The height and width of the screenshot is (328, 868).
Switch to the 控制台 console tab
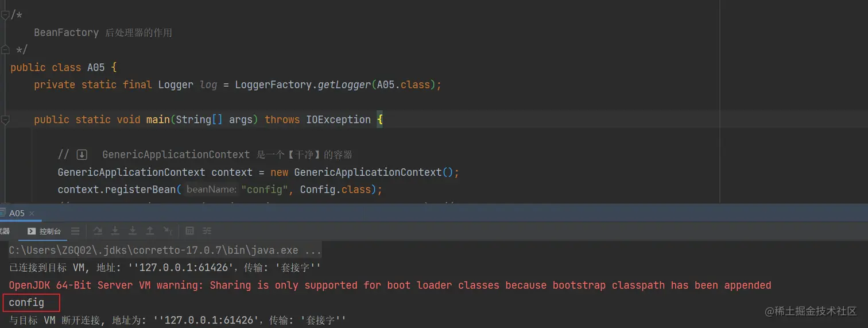click(45, 231)
